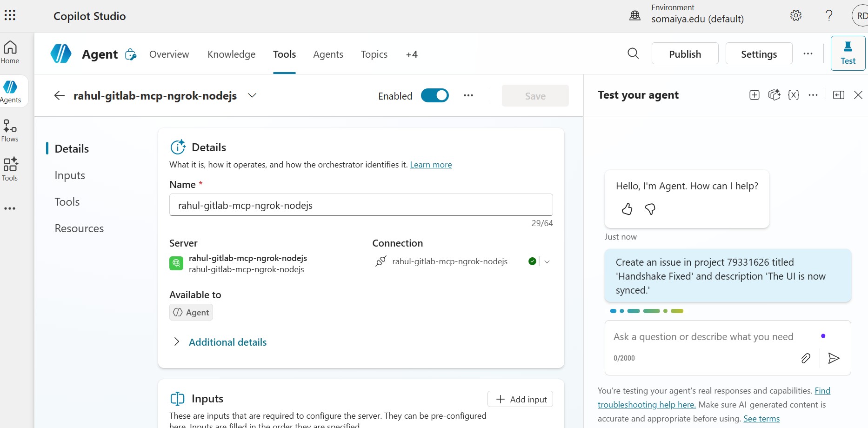The image size is (868, 428).
Task: Open more options in test pane header
Action: (x=813, y=95)
